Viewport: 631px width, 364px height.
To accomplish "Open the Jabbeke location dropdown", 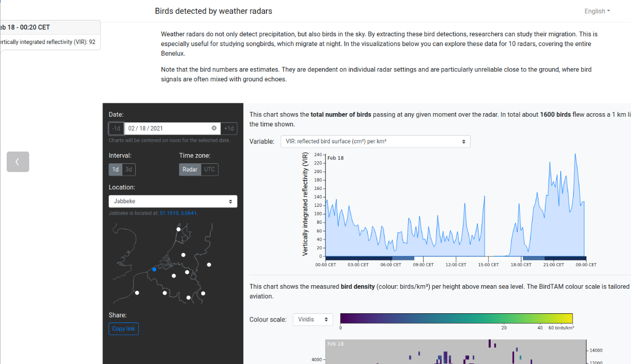I will [173, 201].
